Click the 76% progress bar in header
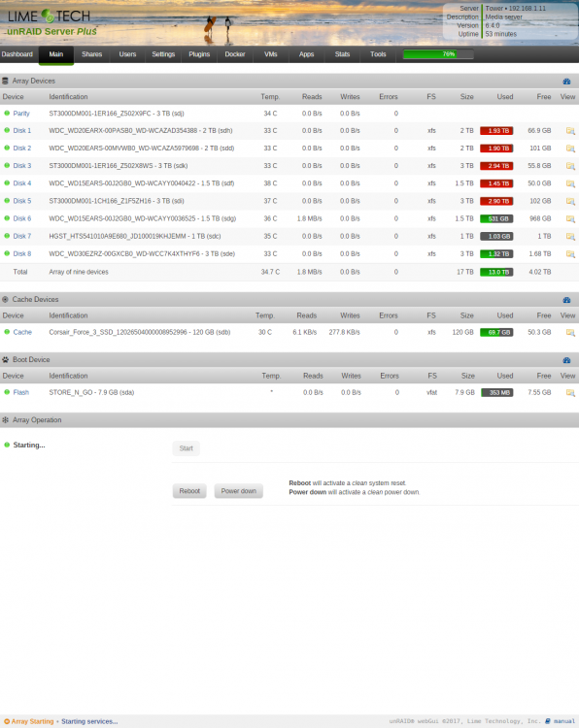 click(x=438, y=54)
